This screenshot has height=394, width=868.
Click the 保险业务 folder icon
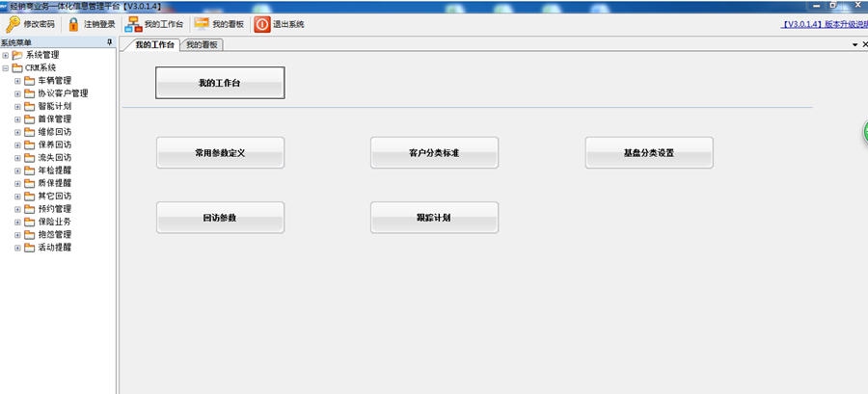(x=29, y=222)
